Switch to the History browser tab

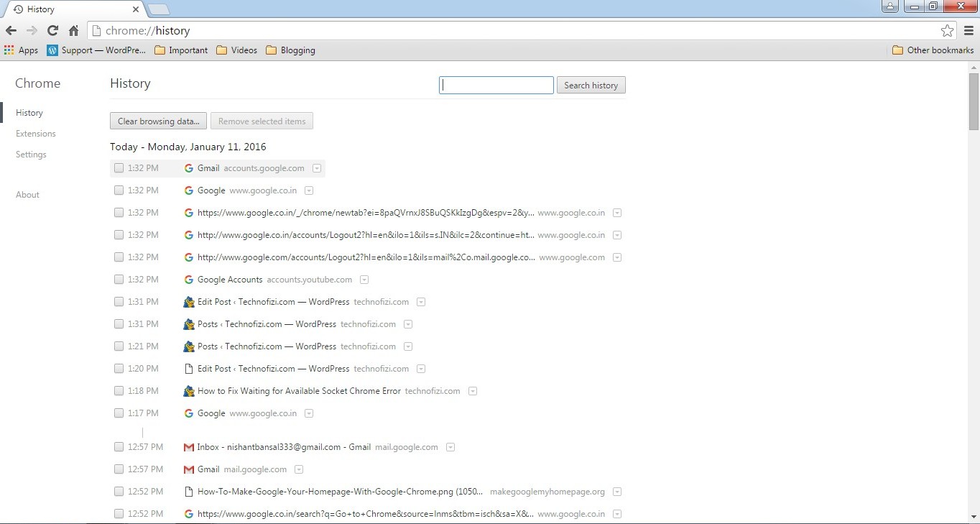click(74, 9)
